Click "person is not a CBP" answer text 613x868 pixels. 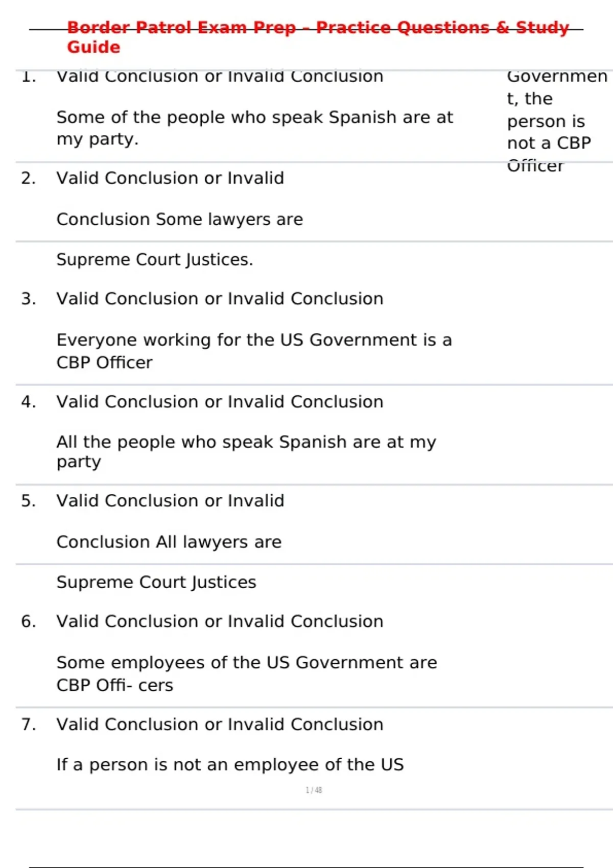tap(548, 132)
